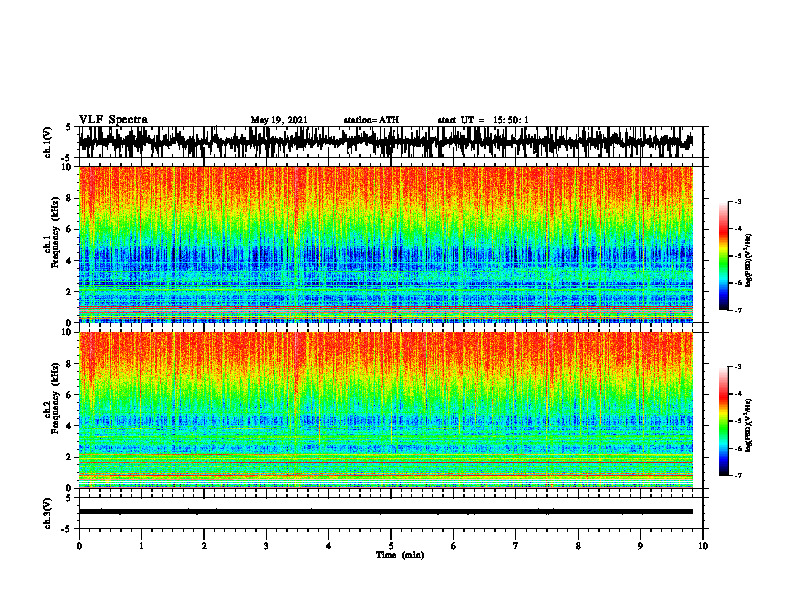Click time axis tick label "9"
The image size is (792, 612).
(640, 546)
